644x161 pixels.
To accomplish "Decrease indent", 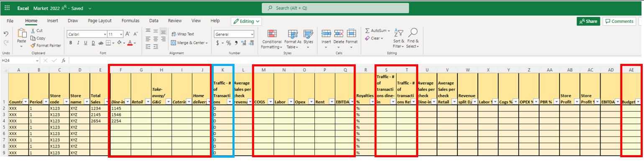I will point(148,47).
